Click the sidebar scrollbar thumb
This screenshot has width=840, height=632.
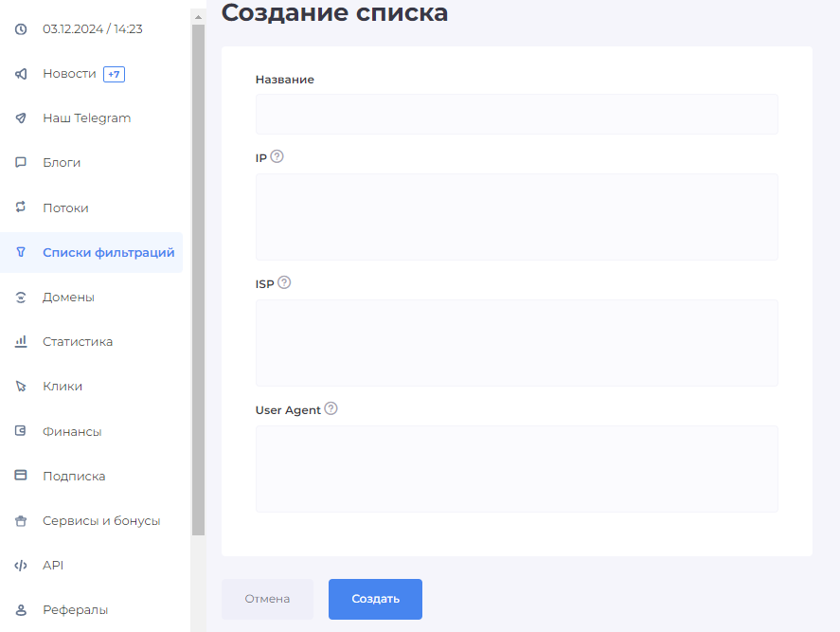198,280
